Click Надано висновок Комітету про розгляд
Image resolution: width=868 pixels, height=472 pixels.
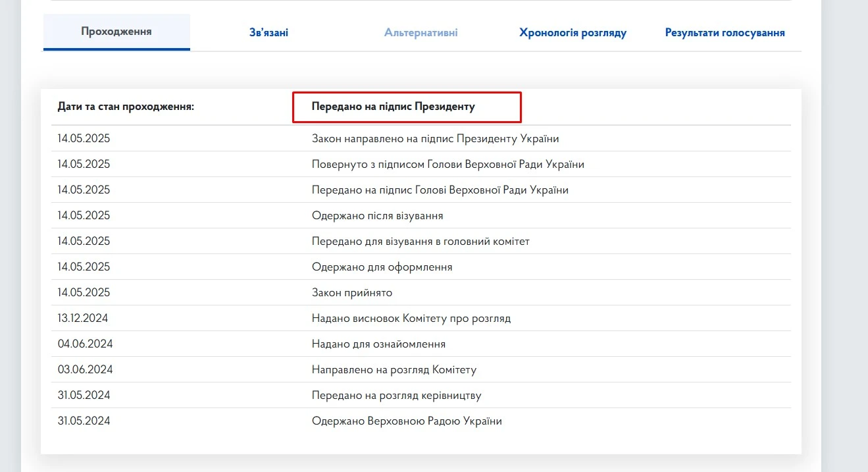pos(411,319)
